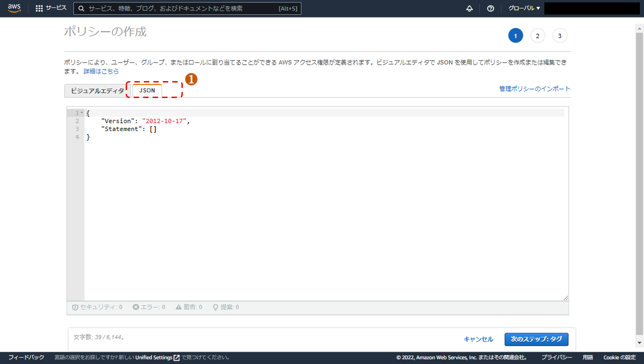Click the page scrollbar down arrow

pos(639,343)
